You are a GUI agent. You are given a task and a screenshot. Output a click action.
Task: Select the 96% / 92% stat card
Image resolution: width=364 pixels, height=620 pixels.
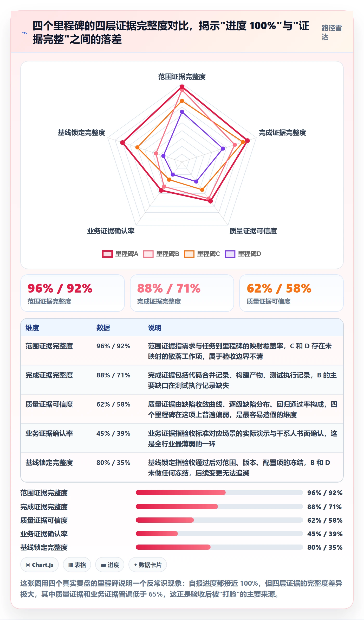[73, 293]
